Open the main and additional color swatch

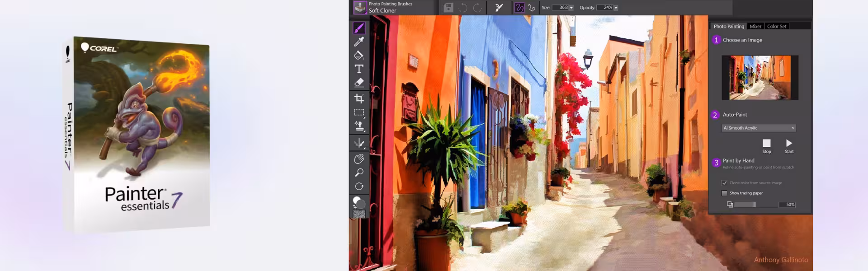pyautogui.click(x=359, y=202)
